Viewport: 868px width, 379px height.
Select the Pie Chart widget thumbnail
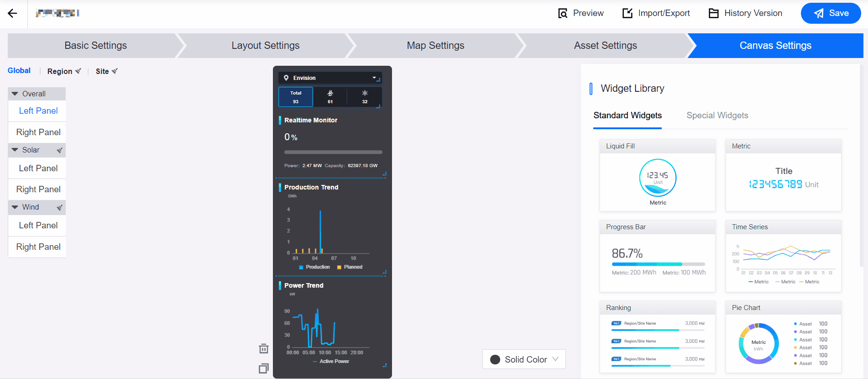point(783,342)
